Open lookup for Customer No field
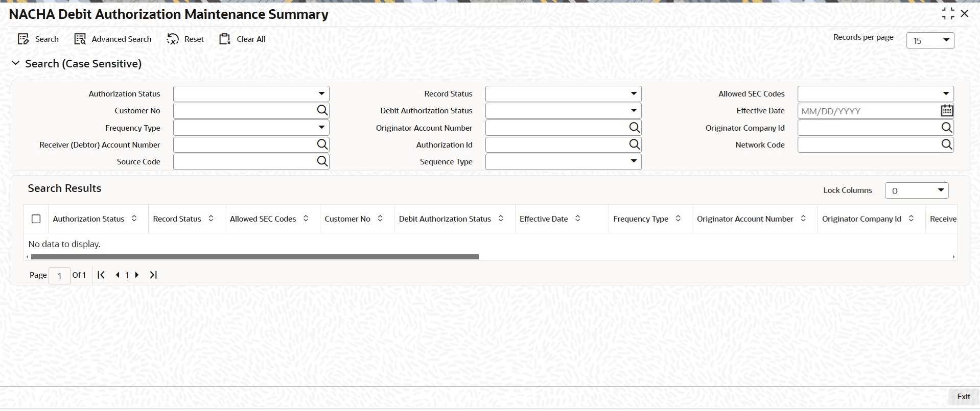Image resolution: width=980 pixels, height=411 pixels. (322, 110)
